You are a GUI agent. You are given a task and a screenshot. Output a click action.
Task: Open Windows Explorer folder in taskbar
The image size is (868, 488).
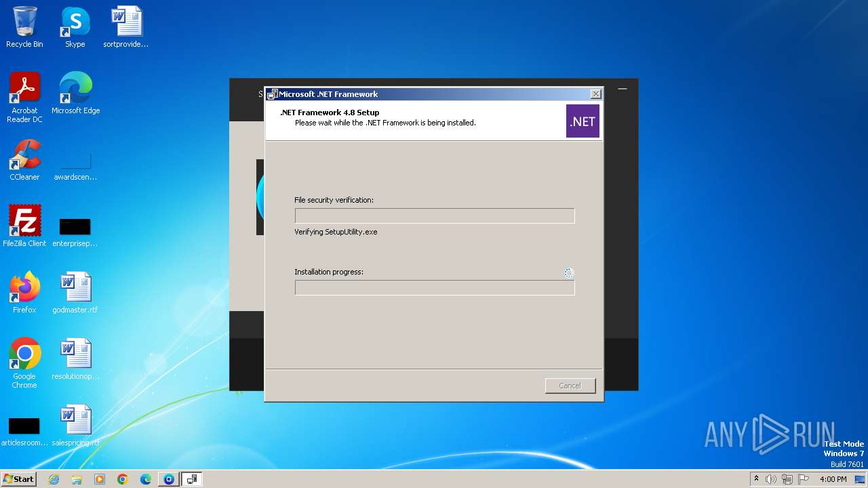[x=77, y=479]
